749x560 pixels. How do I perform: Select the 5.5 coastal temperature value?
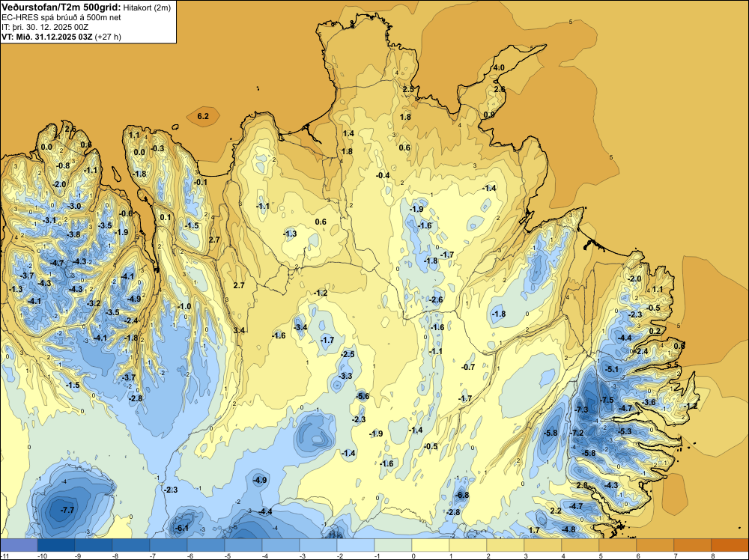click(x=673, y=365)
